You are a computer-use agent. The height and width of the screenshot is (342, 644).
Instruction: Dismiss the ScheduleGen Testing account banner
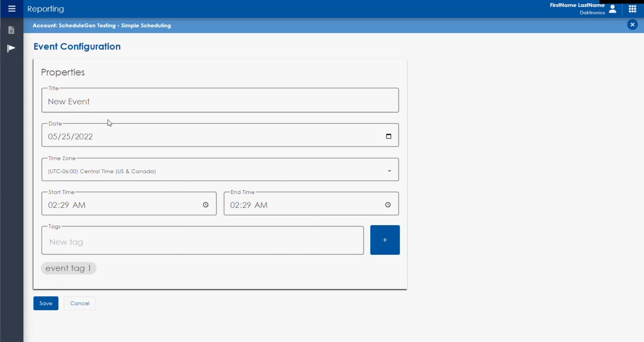point(632,24)
